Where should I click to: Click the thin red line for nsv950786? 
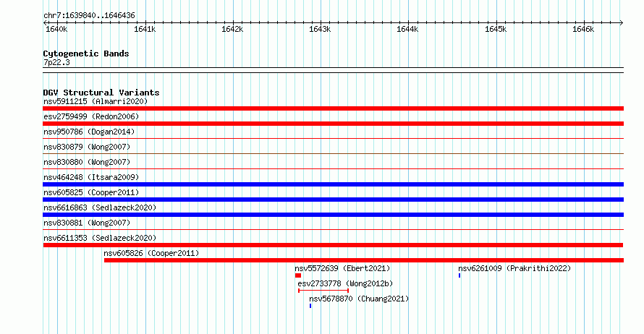[333, 138]
